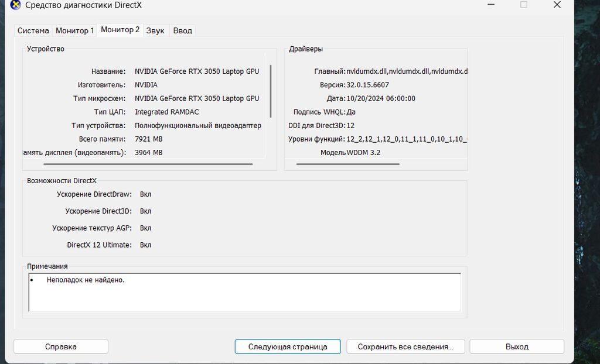Click the Ускорение DirectDraw Вкл value
600x364 pixels.
[x=145, y=194]
